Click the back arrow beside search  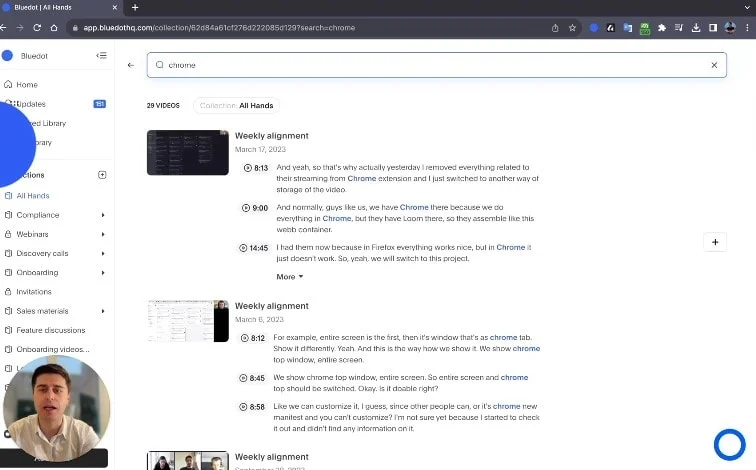131,65
